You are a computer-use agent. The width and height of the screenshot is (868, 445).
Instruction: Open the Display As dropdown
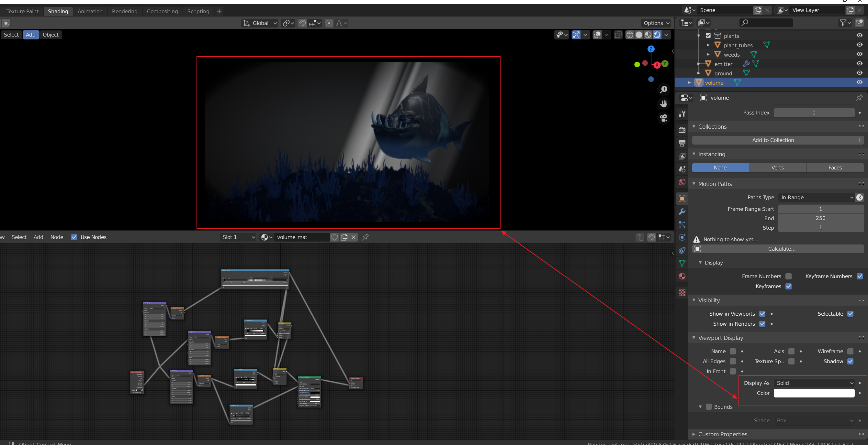(814, 383)
